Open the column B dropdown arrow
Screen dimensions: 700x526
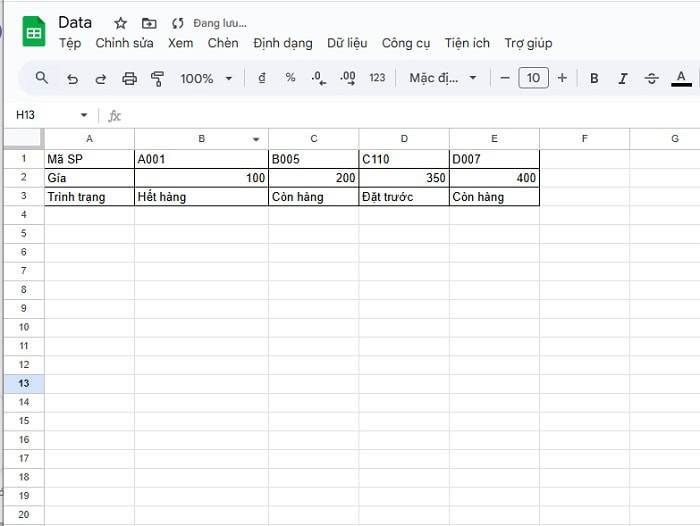257,139
